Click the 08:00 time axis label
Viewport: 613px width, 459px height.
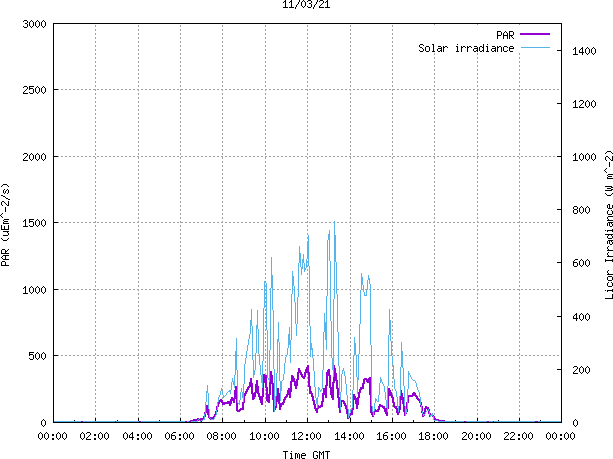click(x=222, y=436)
